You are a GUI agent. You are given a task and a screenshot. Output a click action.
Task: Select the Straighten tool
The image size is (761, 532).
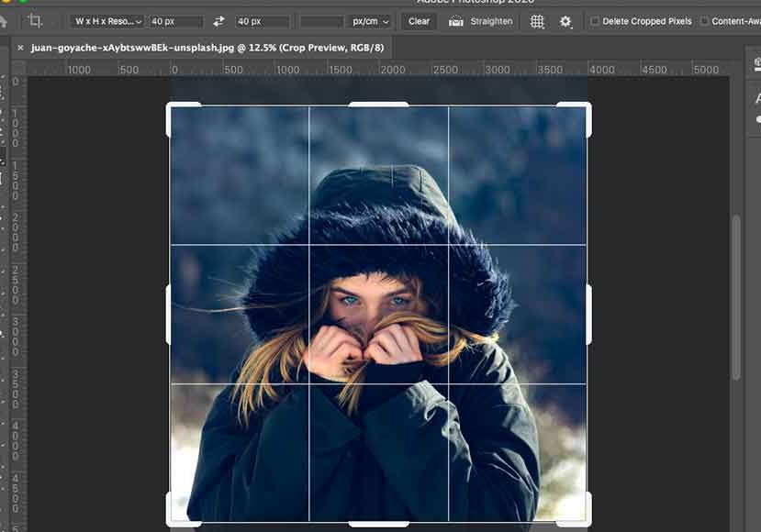click(x=456, y=20)
